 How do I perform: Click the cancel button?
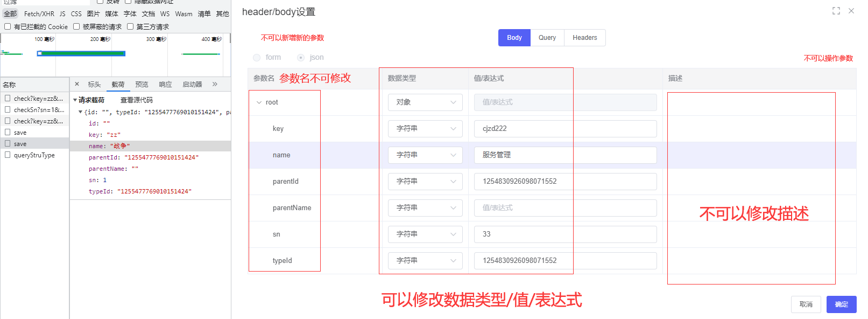806,304
